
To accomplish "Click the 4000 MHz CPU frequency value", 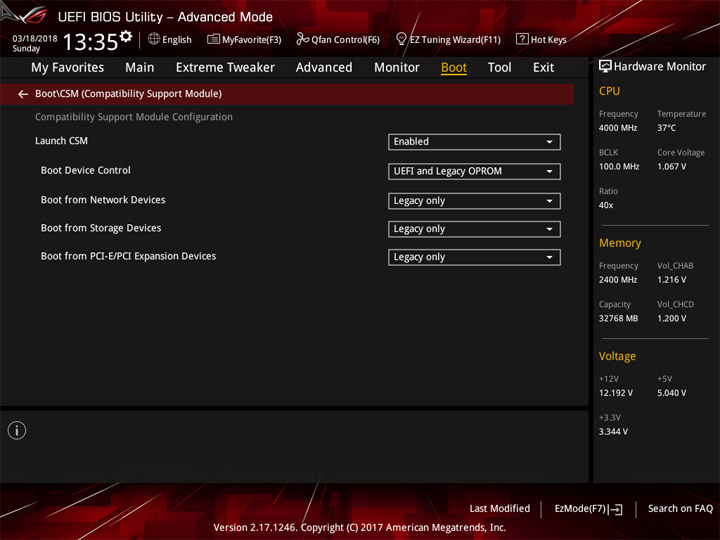I will 618,128.
